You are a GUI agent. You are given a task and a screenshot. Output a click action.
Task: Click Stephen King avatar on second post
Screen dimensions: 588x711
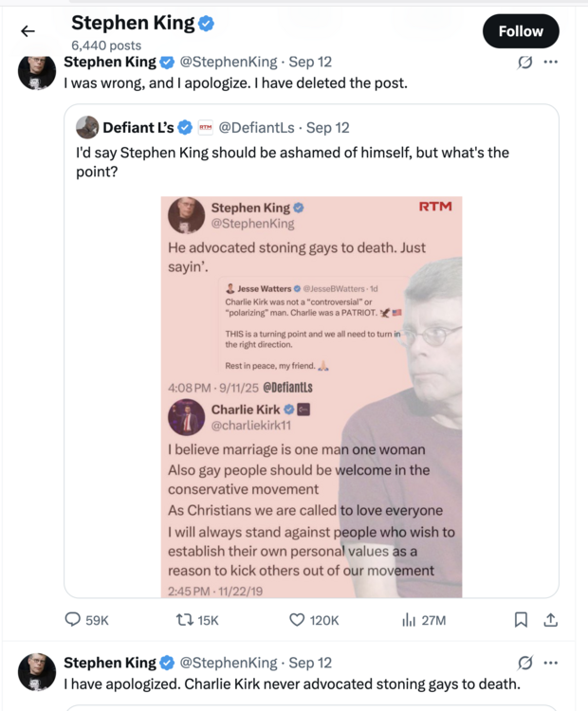click(37, 671)
